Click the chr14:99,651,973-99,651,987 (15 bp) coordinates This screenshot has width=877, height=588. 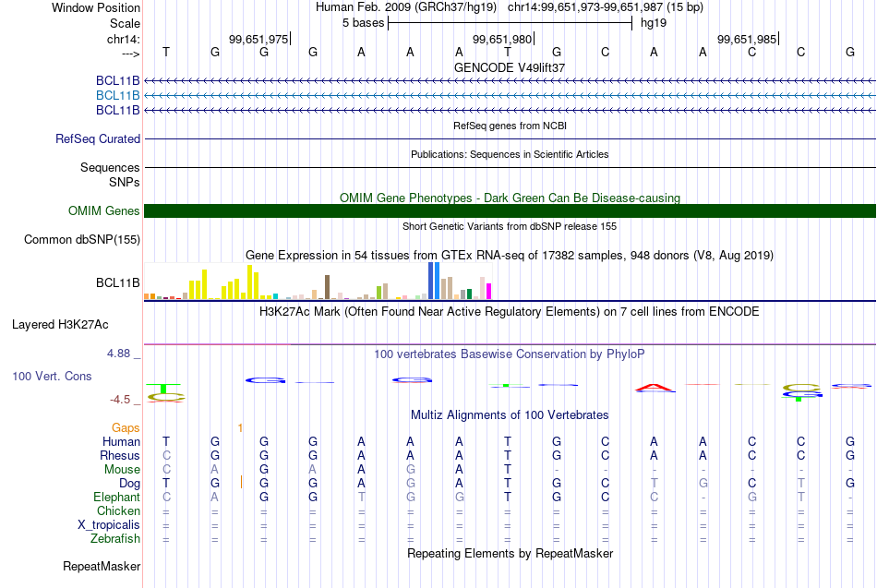606,7
